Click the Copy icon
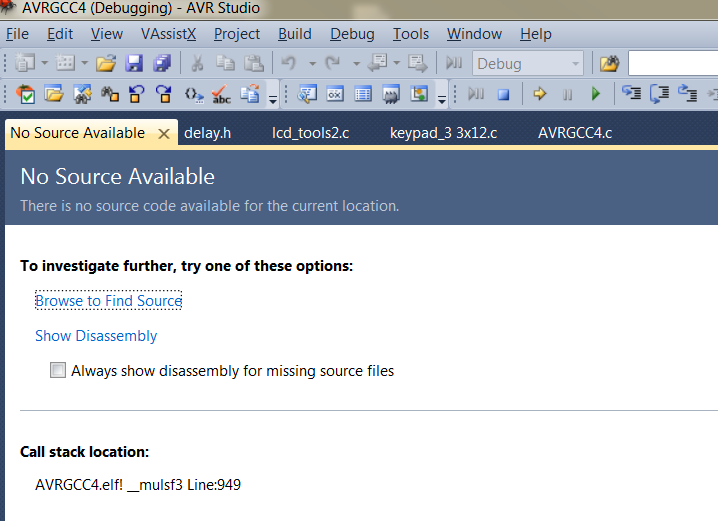This screenshot has width=718, height=521. click(225, 63)
